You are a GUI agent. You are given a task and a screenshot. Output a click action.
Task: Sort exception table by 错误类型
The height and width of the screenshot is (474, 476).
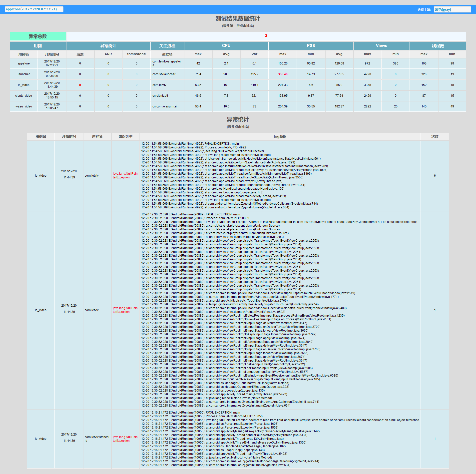[125, 136]
